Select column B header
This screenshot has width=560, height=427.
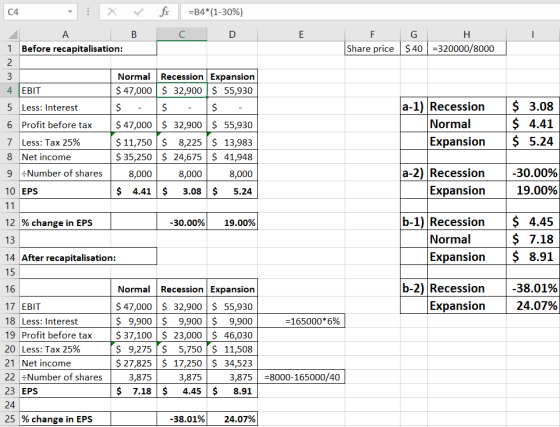pyautogui.click(x=134, y=35)
